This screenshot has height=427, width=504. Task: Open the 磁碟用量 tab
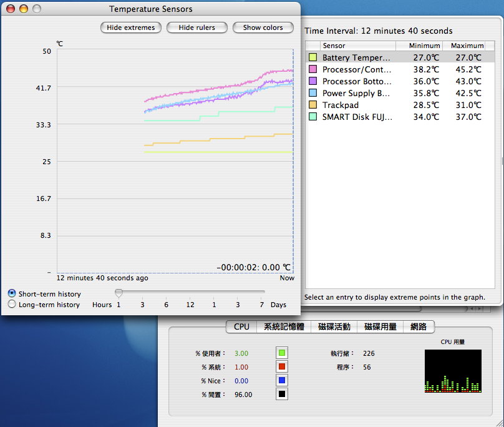[x=380, y=327]
